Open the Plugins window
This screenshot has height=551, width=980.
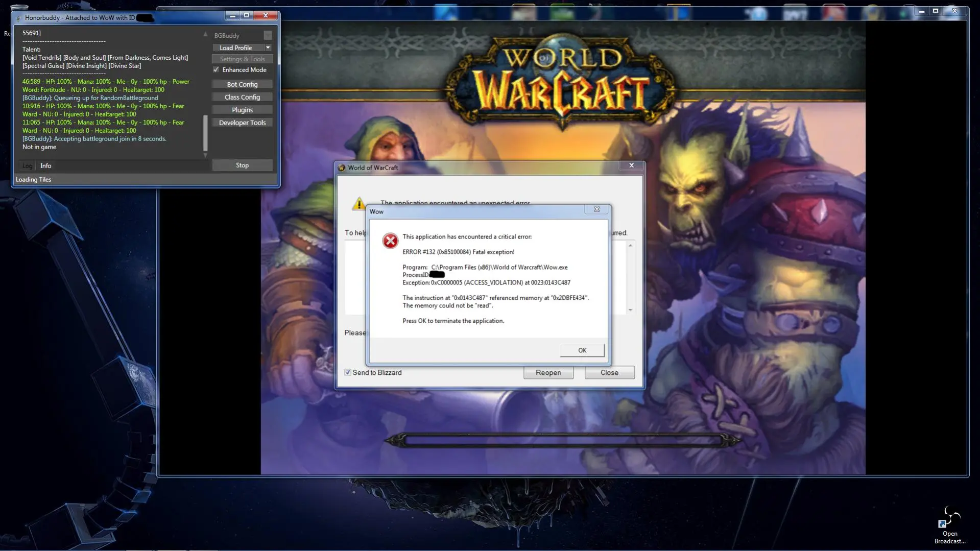point(242,110)
